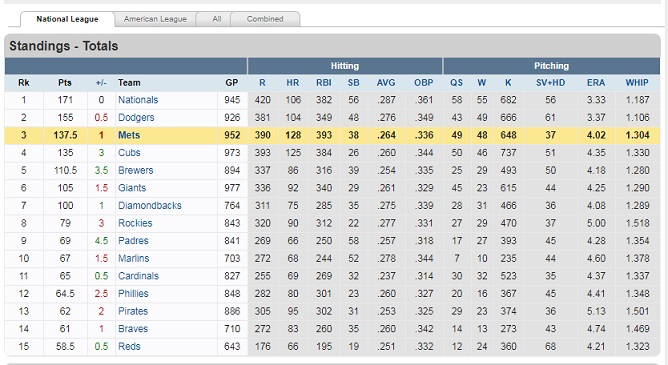Click the Mets team name
The image size is (668, 365).
click(x=129, y=135)
